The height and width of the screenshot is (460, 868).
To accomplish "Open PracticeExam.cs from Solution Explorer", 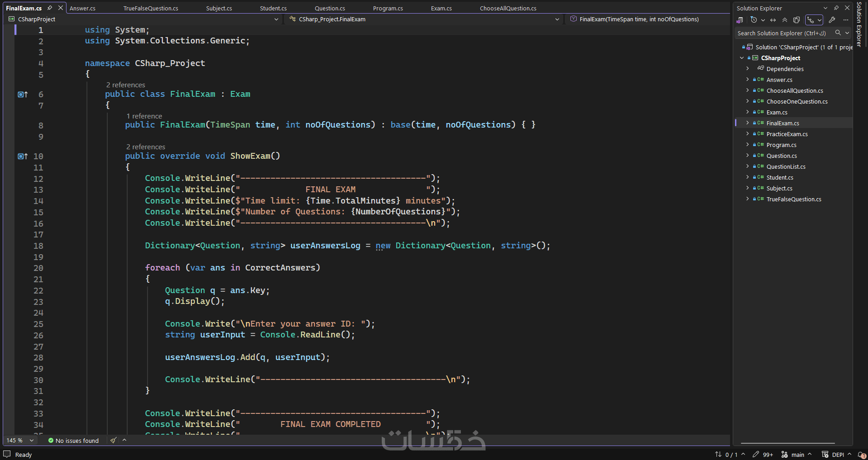I will (787, 134).
